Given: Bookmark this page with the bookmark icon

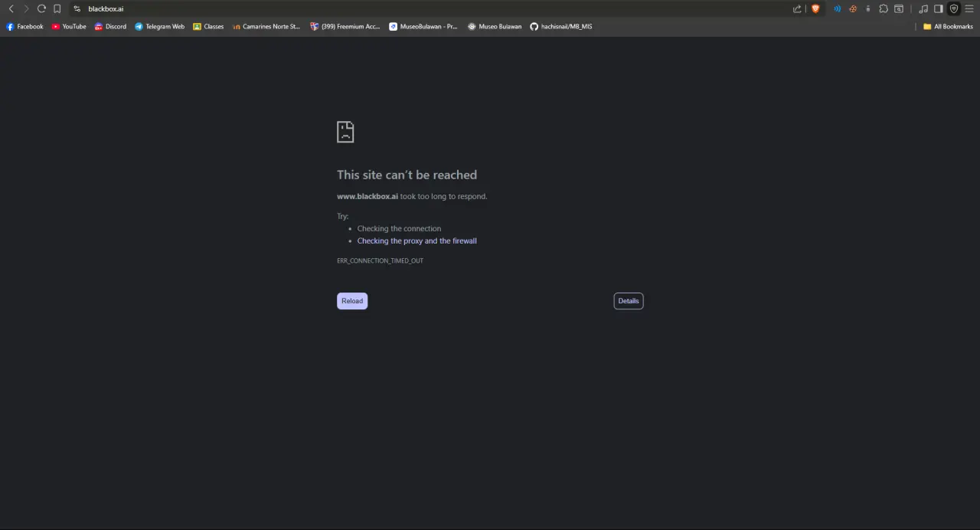Looking at the screenshot, I should coord(57,8).
